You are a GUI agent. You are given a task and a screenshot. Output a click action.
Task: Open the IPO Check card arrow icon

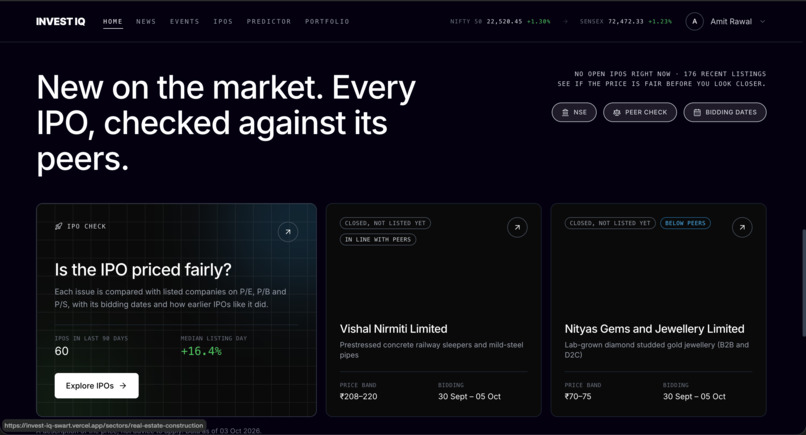coord(288,232)
